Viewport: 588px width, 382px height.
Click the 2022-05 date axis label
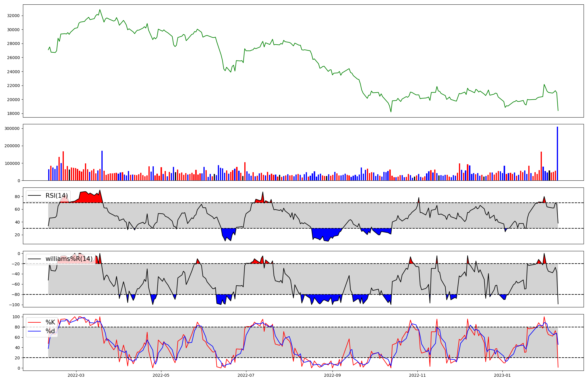click(161, 375)
